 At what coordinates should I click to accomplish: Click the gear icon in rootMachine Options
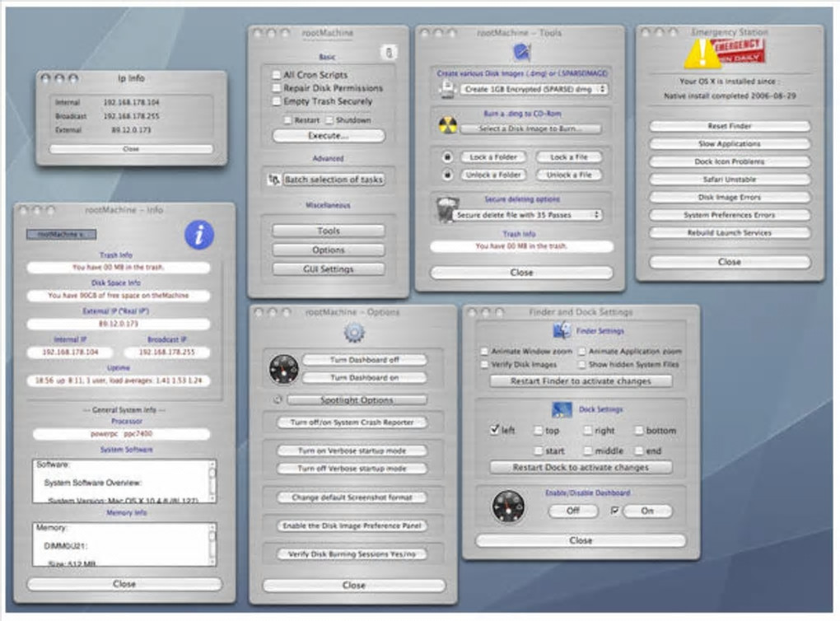354,332
